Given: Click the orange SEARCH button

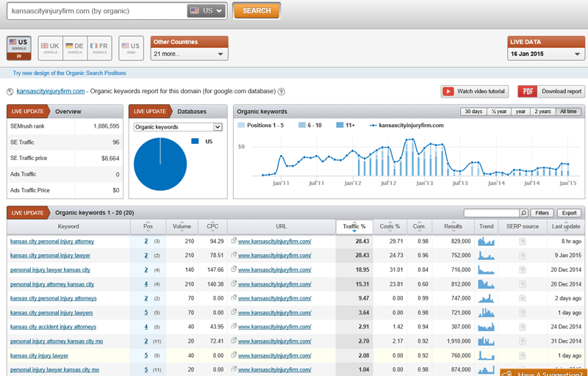Looking at the screenshot, I should pyautogui.click(x=257, y=10).
